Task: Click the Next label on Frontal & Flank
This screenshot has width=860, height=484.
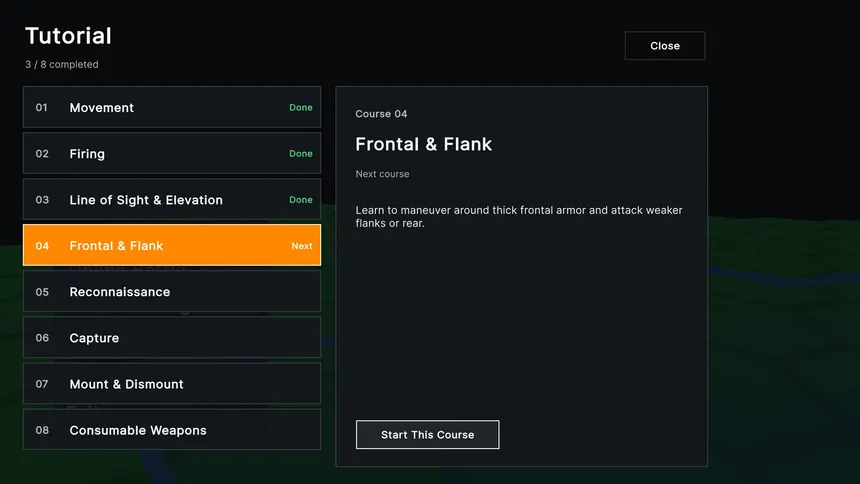Action: [302, 246]
